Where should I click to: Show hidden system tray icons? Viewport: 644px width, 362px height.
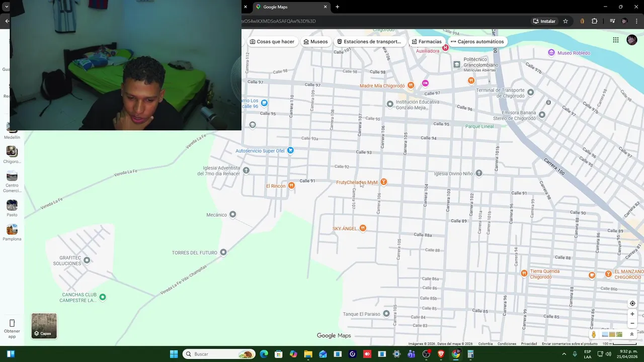(x=564, y=354)
